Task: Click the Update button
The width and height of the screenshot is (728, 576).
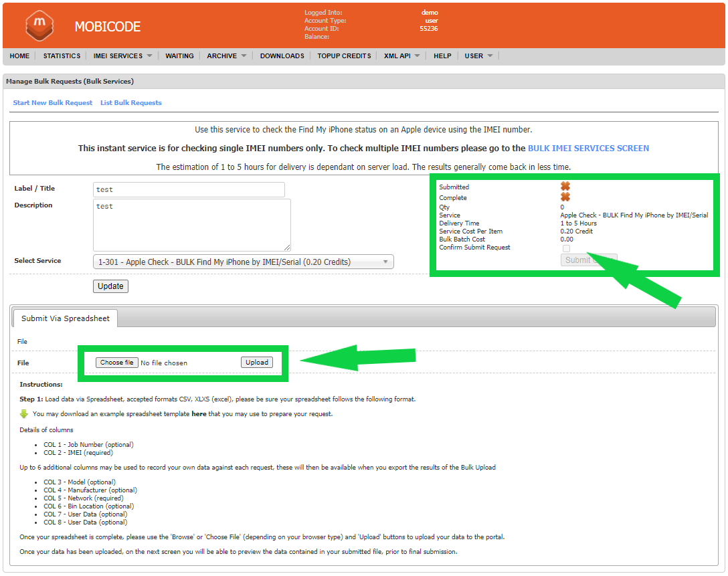Action: click(110, 286)
